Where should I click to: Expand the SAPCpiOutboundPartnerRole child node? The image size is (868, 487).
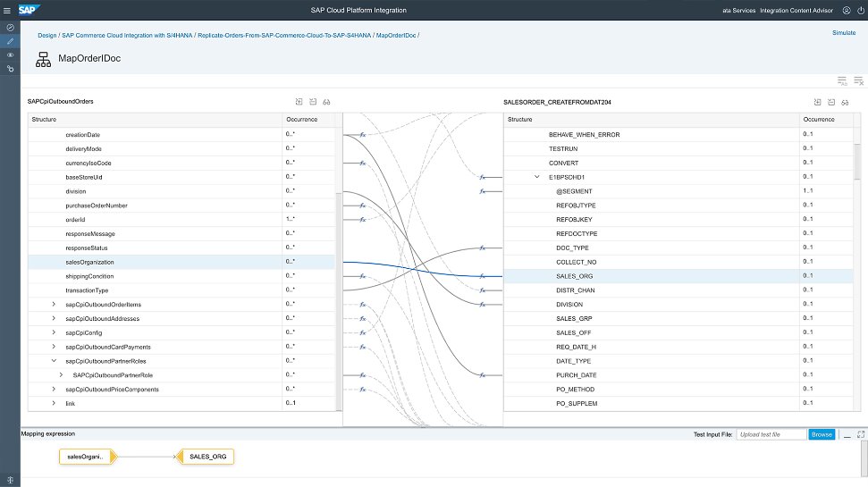tap(61, 375)
